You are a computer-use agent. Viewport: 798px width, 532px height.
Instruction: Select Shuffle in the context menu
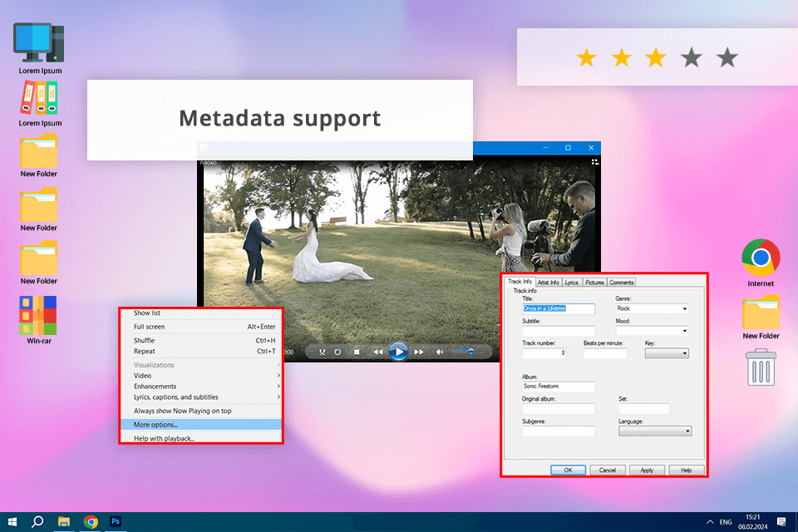(201, 340)
